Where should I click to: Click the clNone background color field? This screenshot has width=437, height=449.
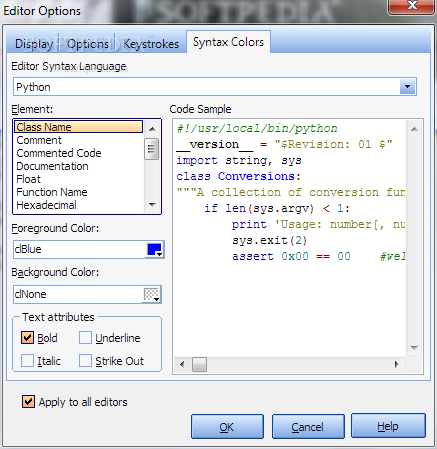87,294
